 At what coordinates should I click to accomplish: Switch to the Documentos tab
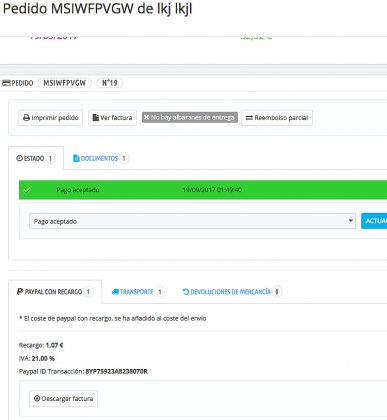click(x=101, y=158)
